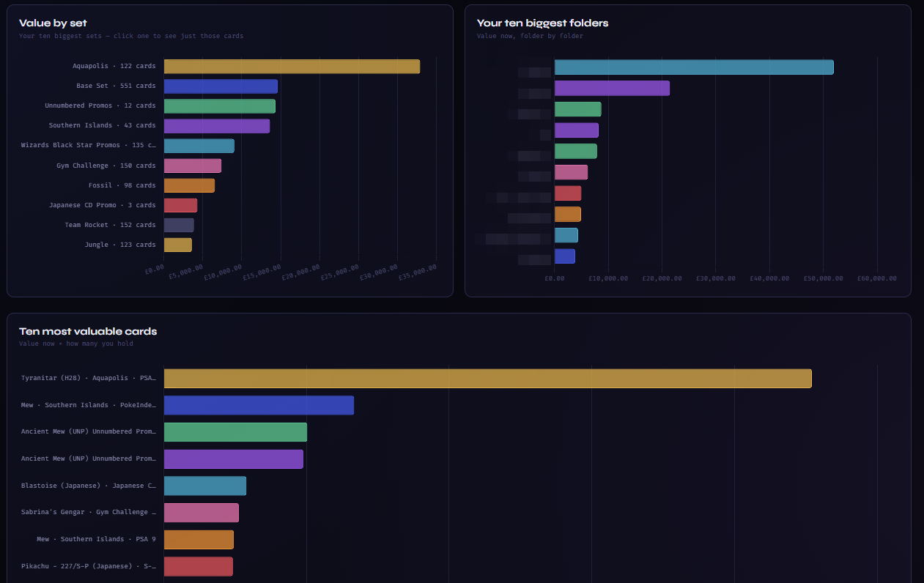
Task: Select the red Pikachu 227/S-P card bar
Action: click(199, 566)
